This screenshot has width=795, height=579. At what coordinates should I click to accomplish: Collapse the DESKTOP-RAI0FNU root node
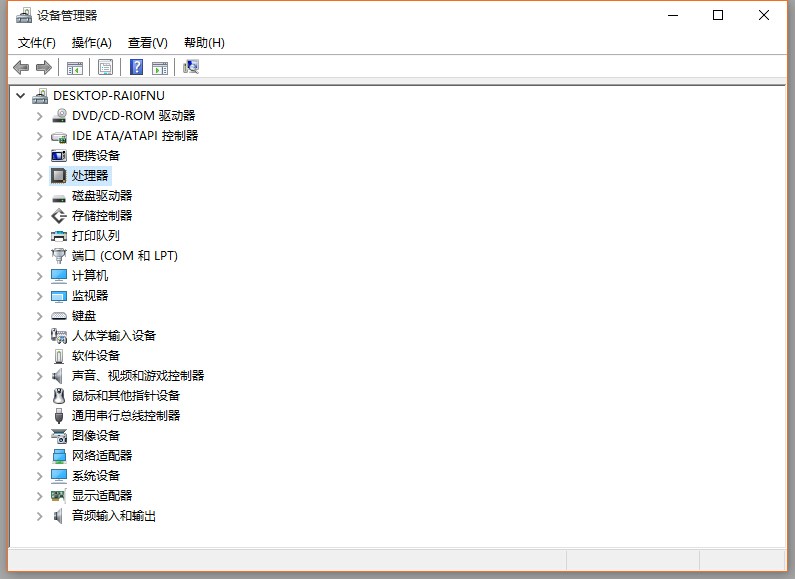point(20,95)
